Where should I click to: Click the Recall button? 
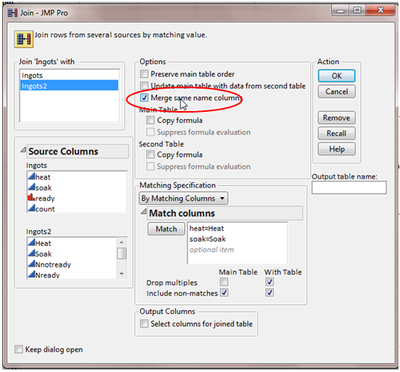point(337,133)
